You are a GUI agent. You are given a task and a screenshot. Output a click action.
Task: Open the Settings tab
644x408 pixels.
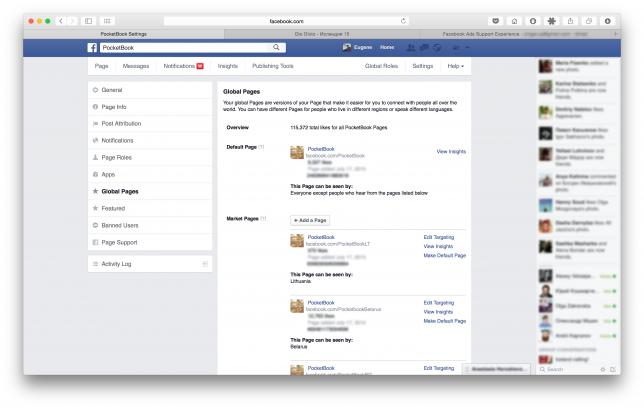(423, 66)
